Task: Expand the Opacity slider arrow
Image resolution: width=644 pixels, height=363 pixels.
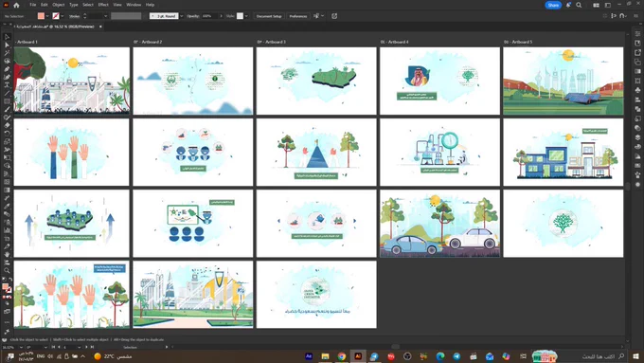Action: pos(221,16)
